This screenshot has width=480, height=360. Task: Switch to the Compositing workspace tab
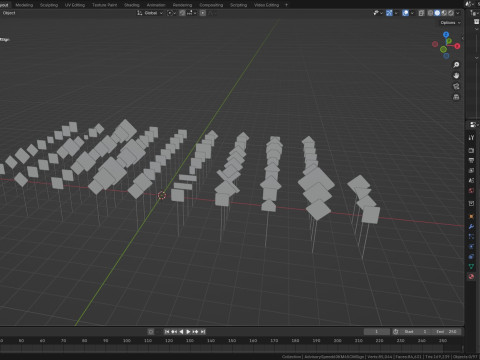tap(211, 5)
